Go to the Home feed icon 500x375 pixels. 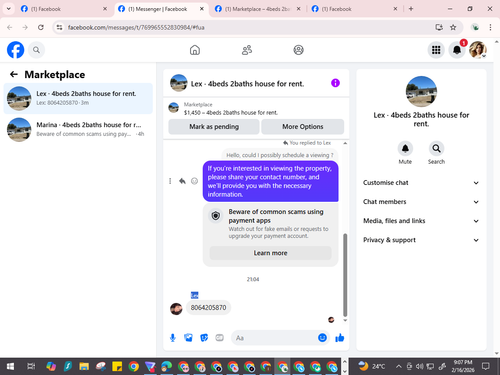click(x=195, y=50)
